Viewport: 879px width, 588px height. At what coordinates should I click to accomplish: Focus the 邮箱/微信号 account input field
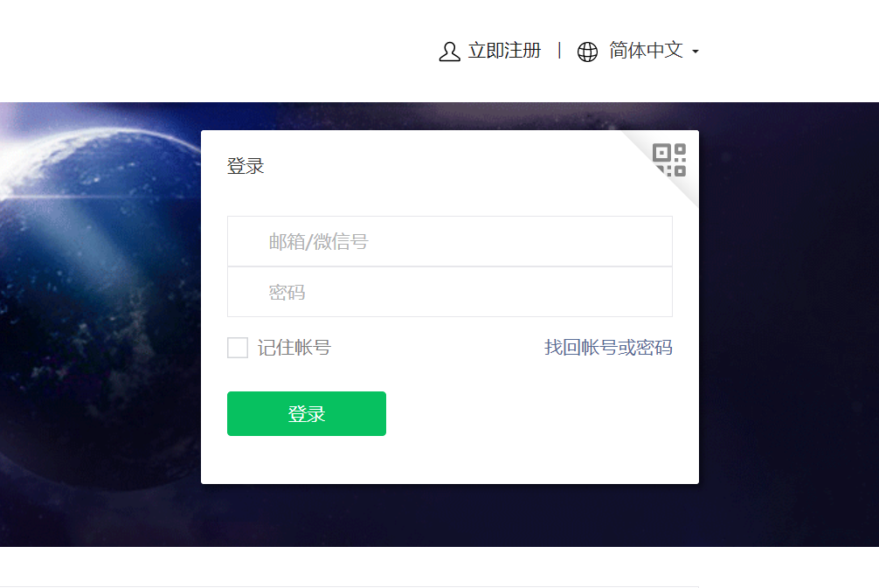[x=450, y=242]
